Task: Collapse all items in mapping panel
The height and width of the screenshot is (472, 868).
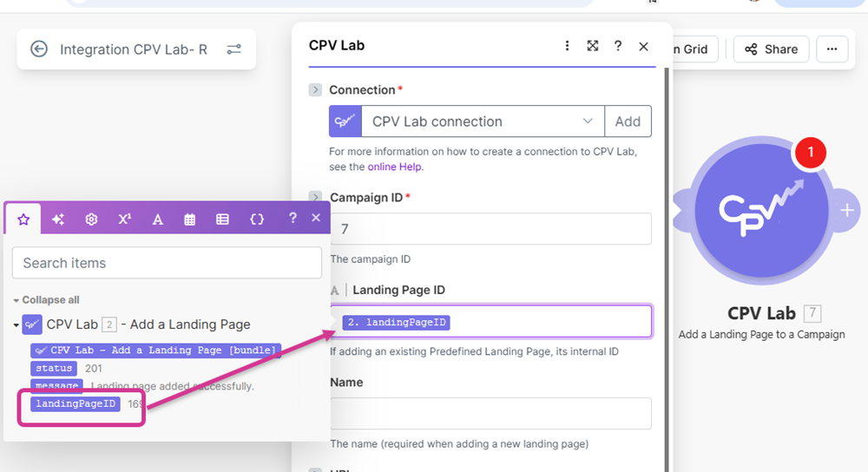Action: [47, 300]
